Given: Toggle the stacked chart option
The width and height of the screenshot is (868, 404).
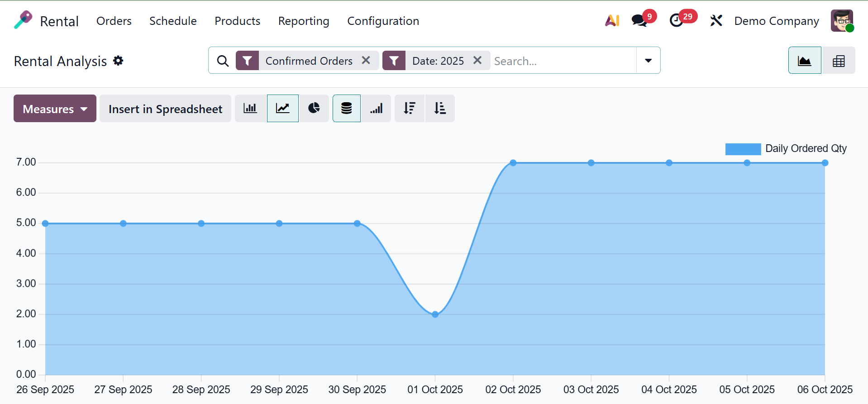Looking at the screenshot, I should pyautogui.click(x=347, y=109).
